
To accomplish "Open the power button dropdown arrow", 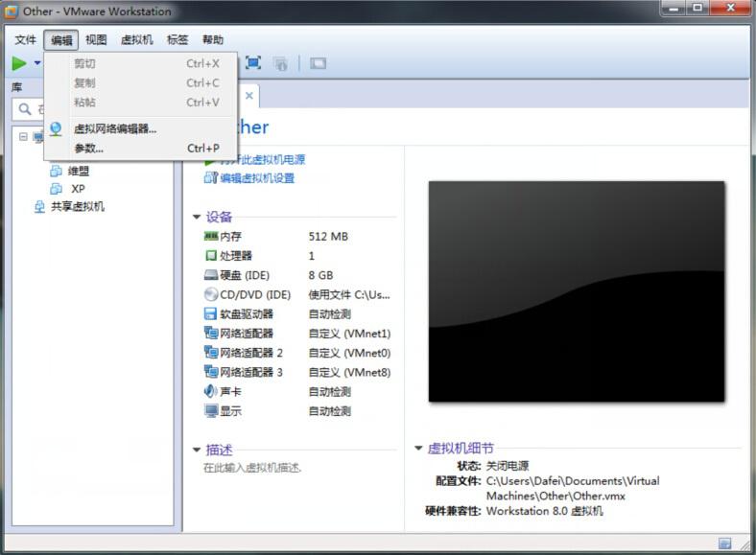I will 37,63.
